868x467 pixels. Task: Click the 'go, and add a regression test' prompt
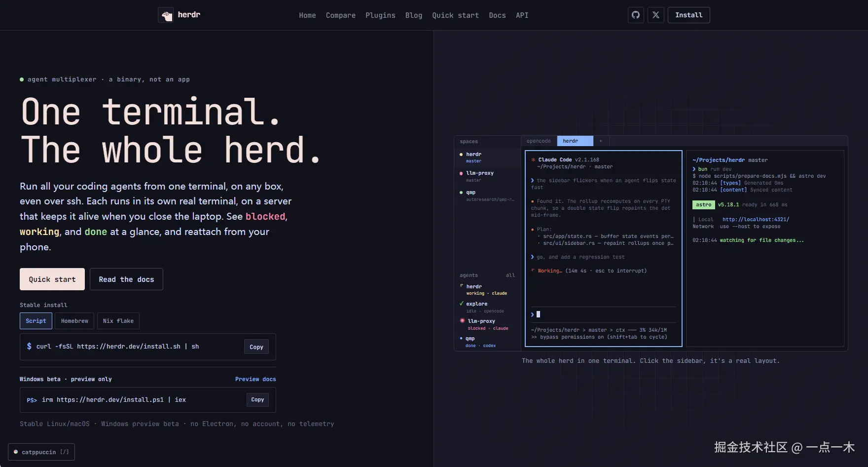pos(580,257)
